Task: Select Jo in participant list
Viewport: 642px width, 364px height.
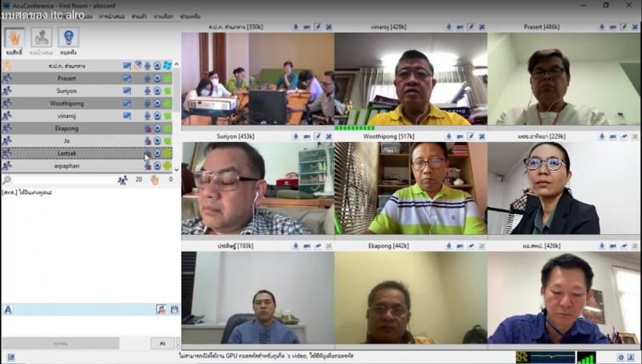Action: (67, 140)
